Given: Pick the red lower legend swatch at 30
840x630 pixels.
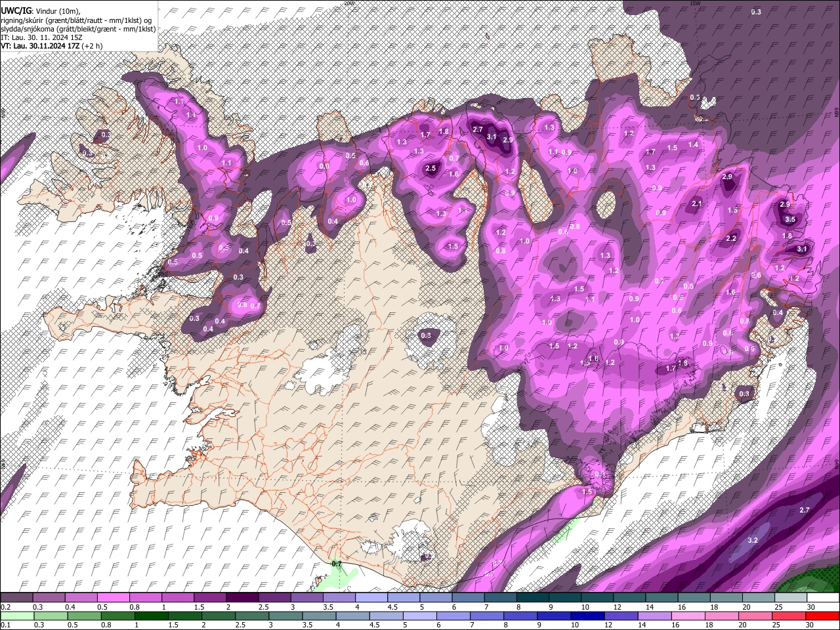Looking at the screenshot, I should (x=823, y=616).
